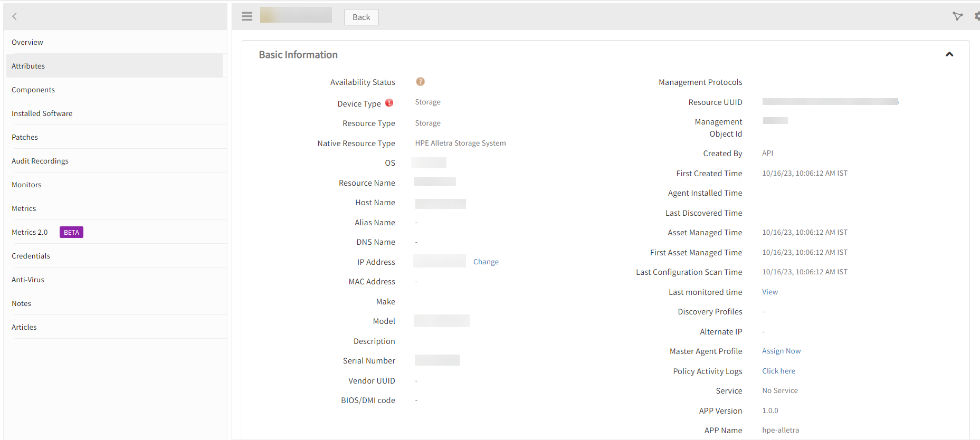Open the Components section
980x440 pixels.
coord(33,90)
